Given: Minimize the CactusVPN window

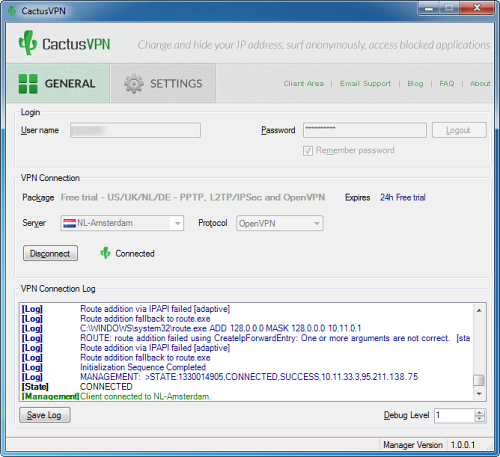Looking at the screenshot, I should coord(429,8).
